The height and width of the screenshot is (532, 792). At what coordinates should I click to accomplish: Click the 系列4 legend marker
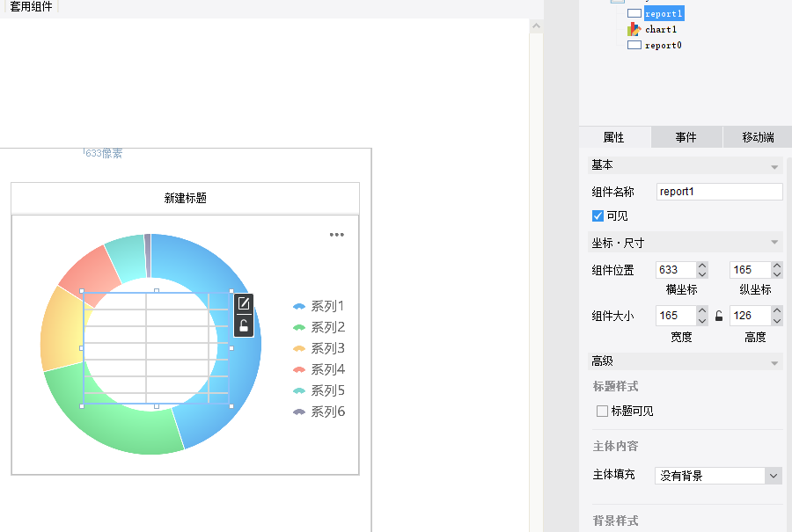point(299,369)
